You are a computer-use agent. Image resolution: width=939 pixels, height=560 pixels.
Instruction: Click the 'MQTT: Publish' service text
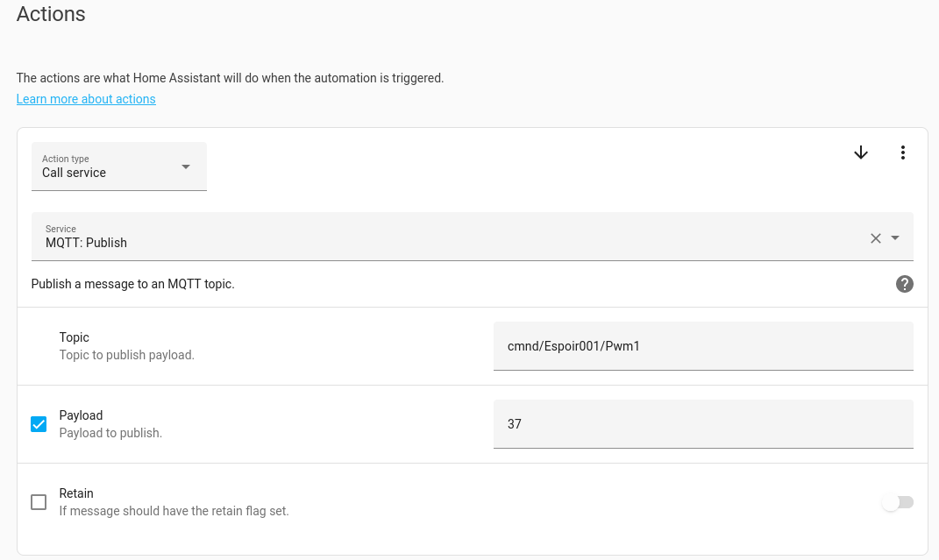click(86, 243)
